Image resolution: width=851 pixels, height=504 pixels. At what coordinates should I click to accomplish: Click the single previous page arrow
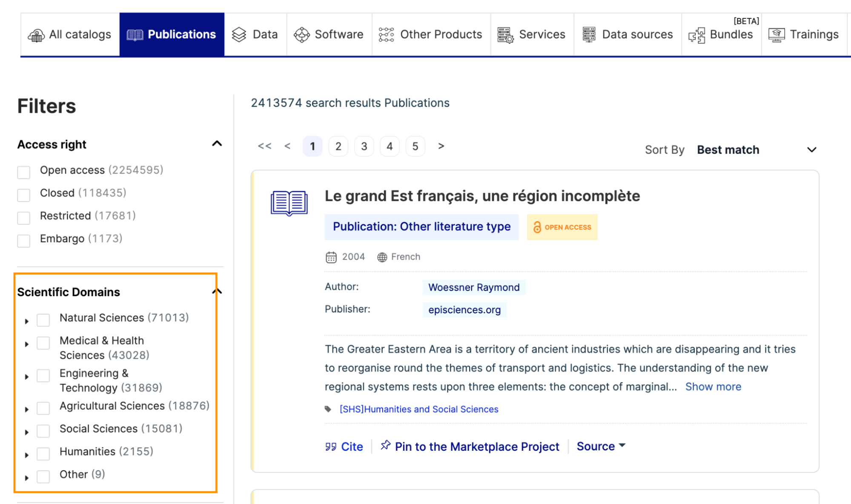[x=287, y=146]
